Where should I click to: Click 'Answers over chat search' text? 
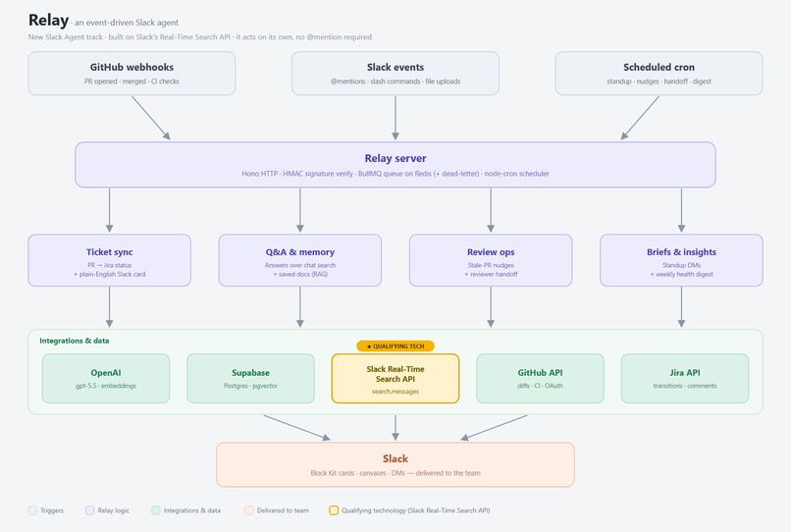click(x=300, y=265)
